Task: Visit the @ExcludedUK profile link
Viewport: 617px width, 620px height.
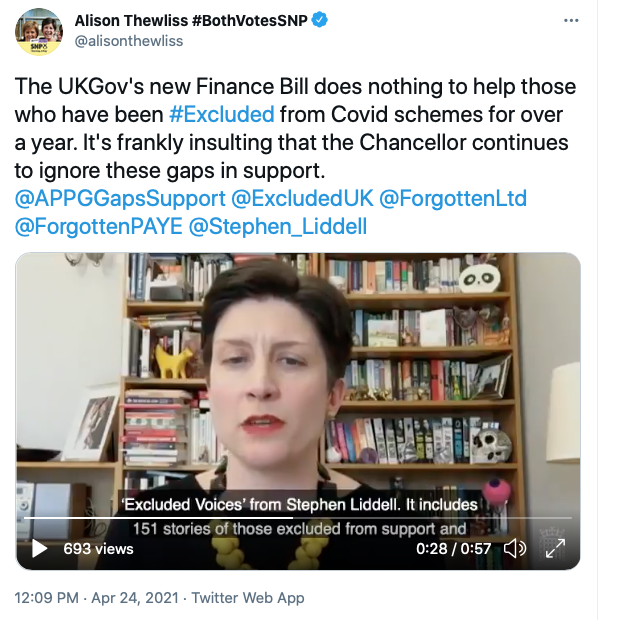Action: [x=302, y=198]
